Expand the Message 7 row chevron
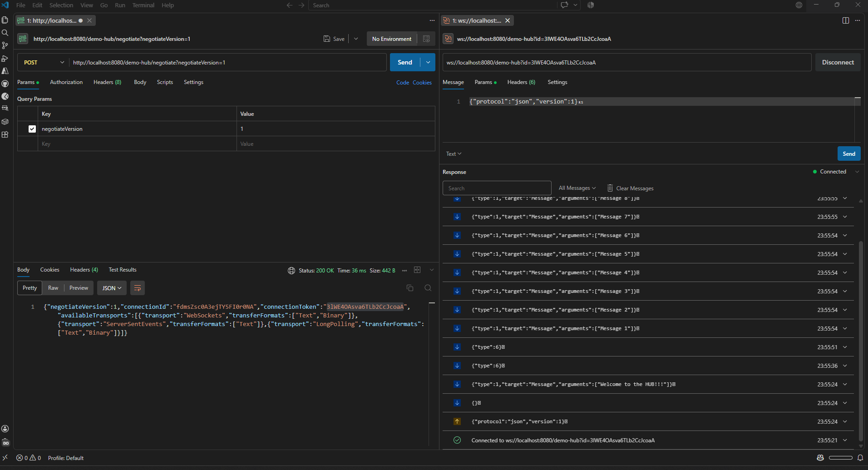 [845, 217]
